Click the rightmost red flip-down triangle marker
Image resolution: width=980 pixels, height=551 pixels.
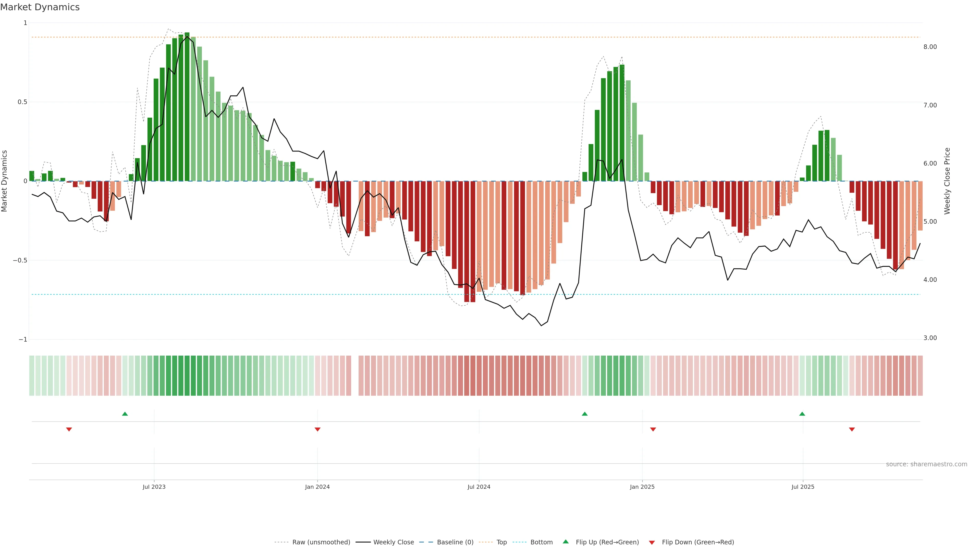(852, 429)
